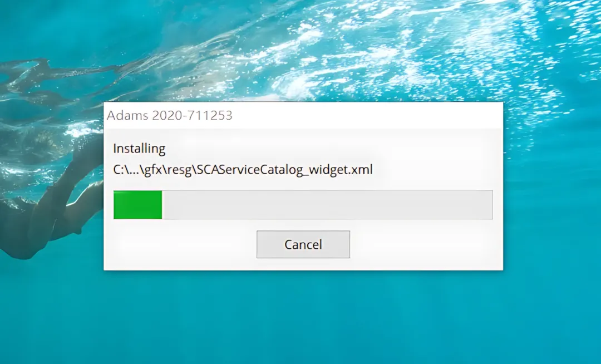Screen dimensions: 601x364
Task: Click the SCAServiceCatalog_widget.xml file name
Action: click(284, 169)
